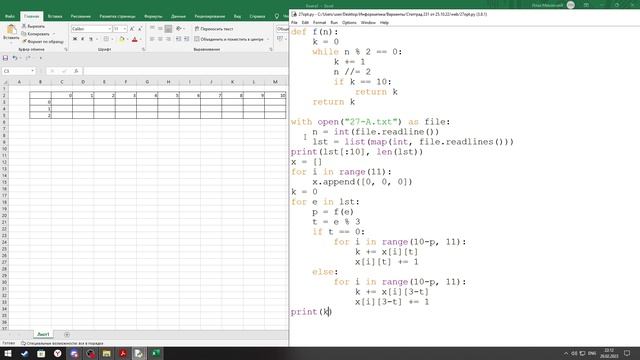
Task: Click the text orientation icon
Action: pyautogui.click(x=179, y=29)
